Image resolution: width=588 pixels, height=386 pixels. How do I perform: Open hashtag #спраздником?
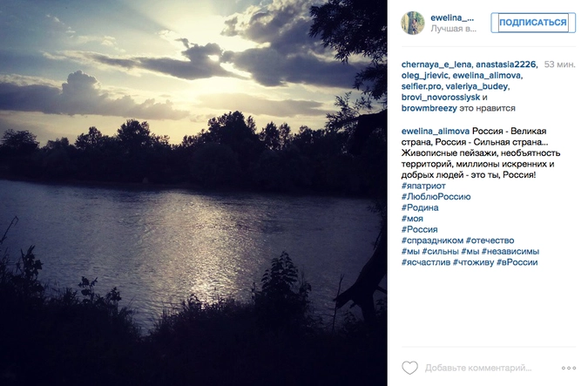[432, 240]
